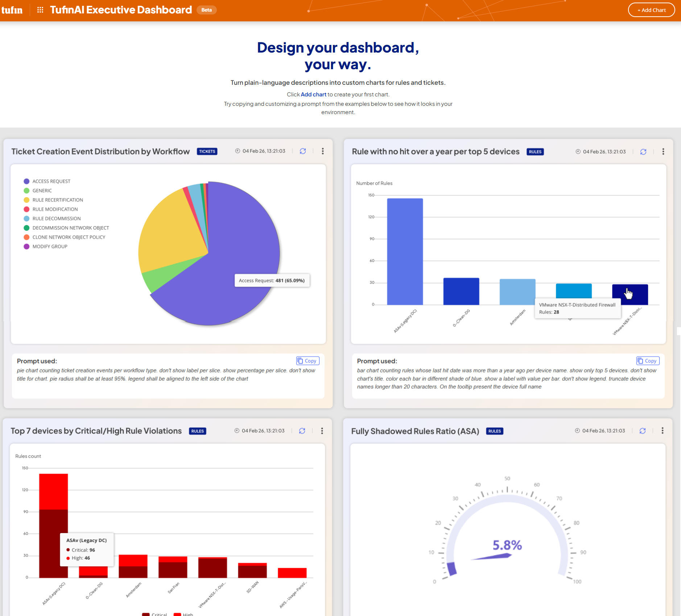
Task: Open options menu for Rule with no hit chart
Action: (663, 152)
